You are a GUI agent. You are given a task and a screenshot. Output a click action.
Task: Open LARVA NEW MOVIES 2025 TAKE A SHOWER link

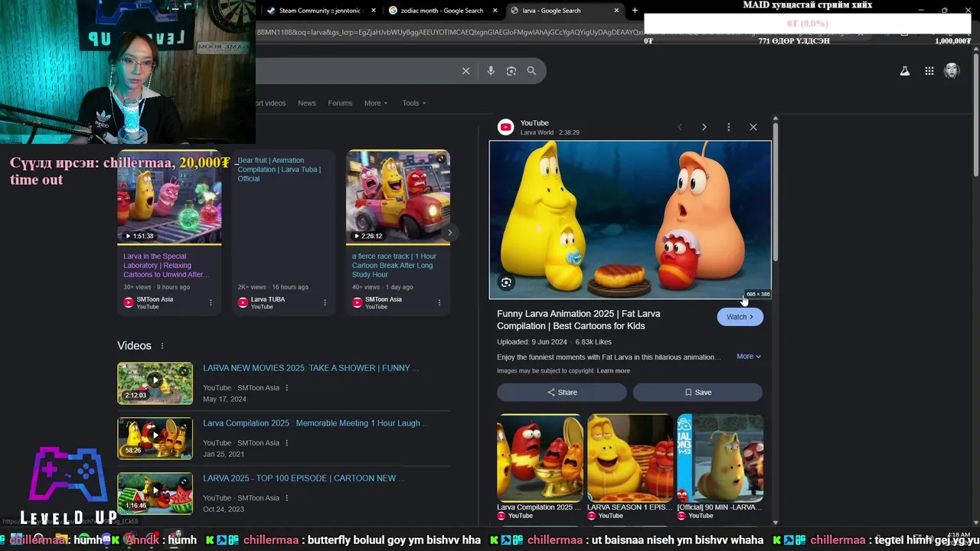311,368
